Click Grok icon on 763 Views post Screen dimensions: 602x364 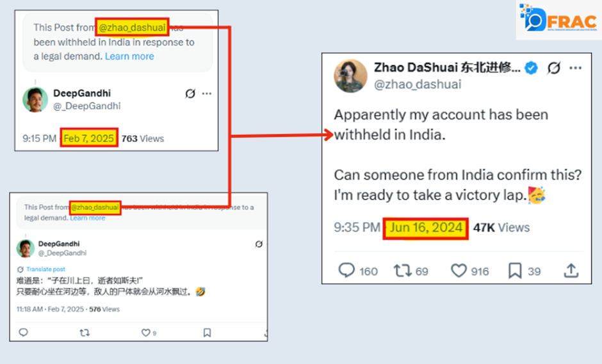(190, 93)
